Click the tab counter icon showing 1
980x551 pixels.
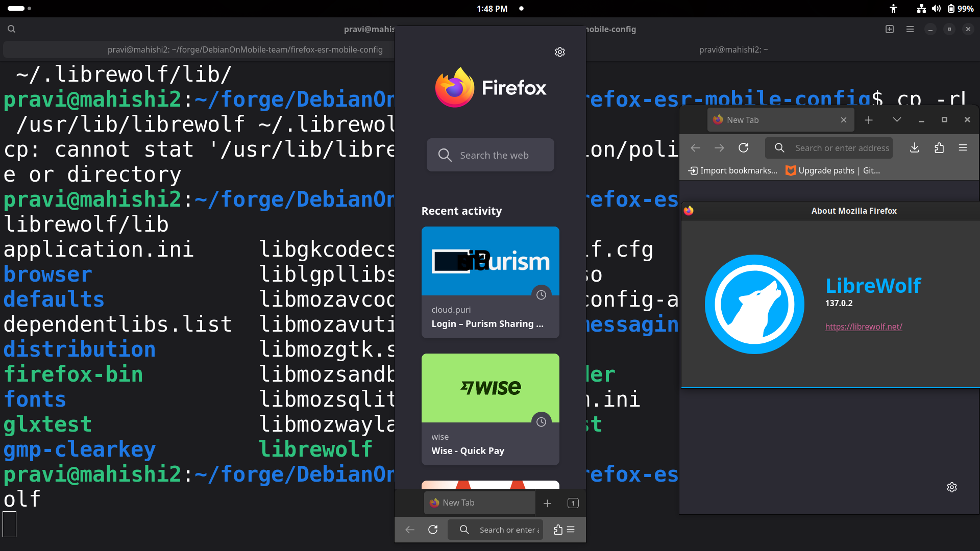pyautogui.click(x=573, y=503)
